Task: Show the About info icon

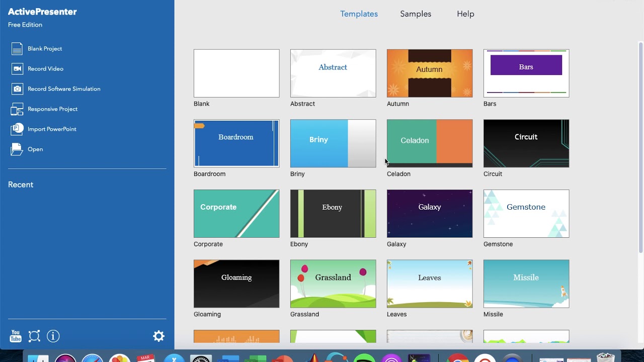Action: point(53,336)
